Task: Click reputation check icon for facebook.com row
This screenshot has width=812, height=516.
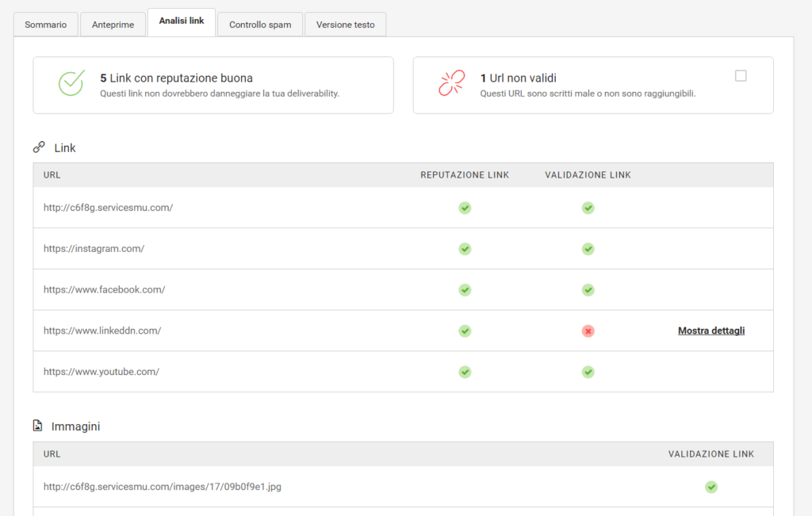Action: tap(465, 290)
